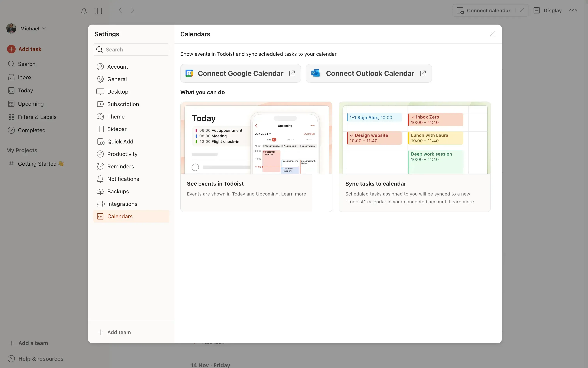The image size is (588, 368).
Task: Click the settings search field
Action: (x=131, y=49)
